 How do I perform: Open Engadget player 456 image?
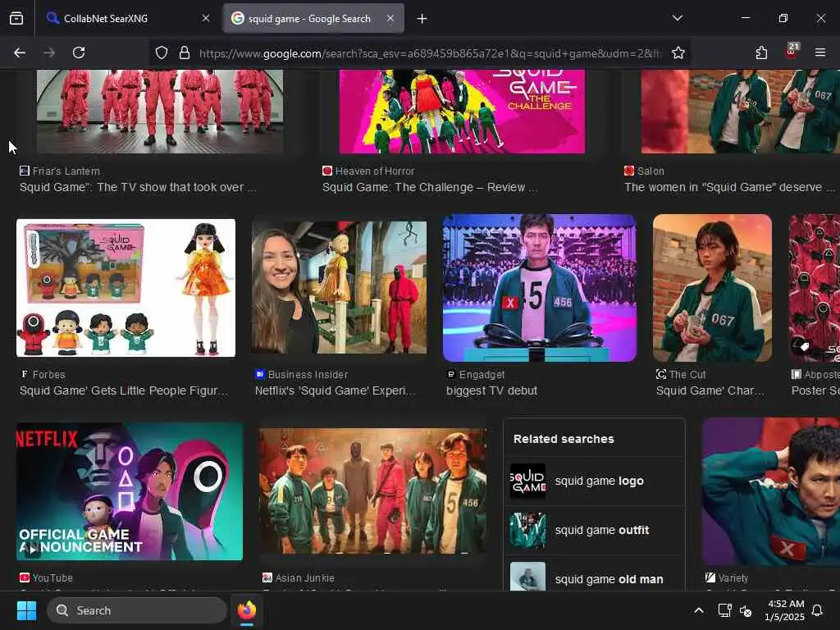pos(540,288)
